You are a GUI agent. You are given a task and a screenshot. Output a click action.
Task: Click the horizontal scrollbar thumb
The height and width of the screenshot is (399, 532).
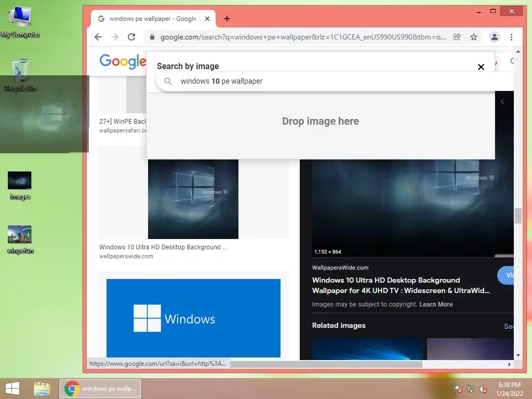[326, 364]
